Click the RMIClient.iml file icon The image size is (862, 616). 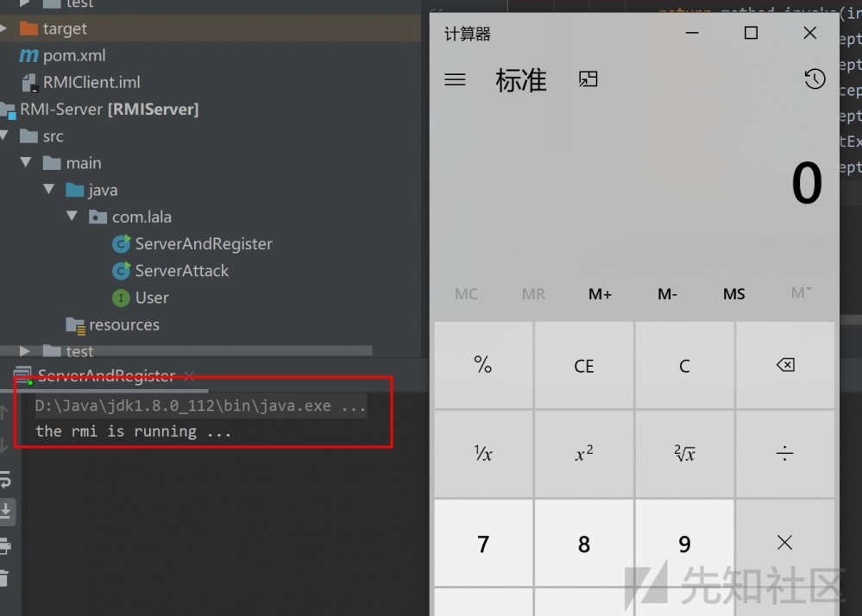(x=29, y=83)
